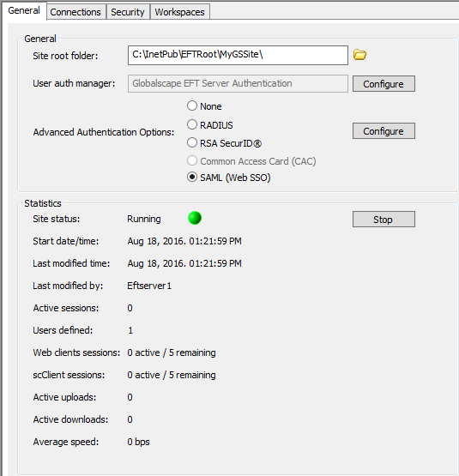This screenshot has height=476, width=459.
Task: Go to the Workspaces tab
Action: [x=179, y=12]
